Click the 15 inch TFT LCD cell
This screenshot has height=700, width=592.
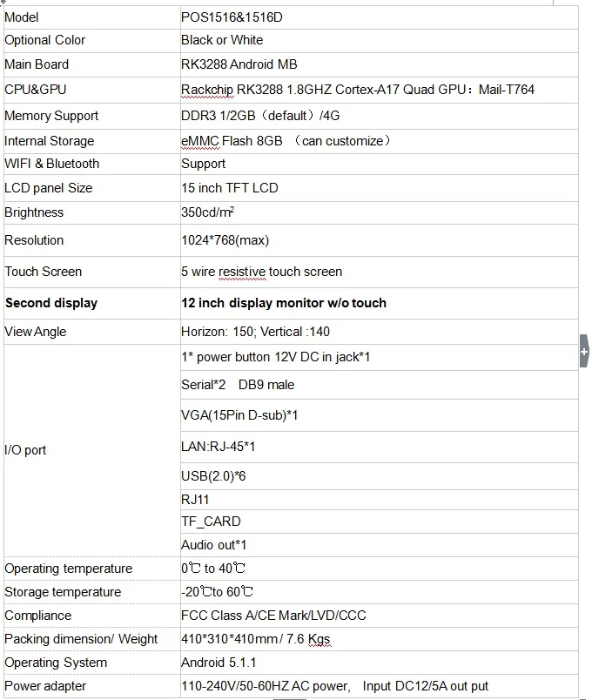coord(230,188)
